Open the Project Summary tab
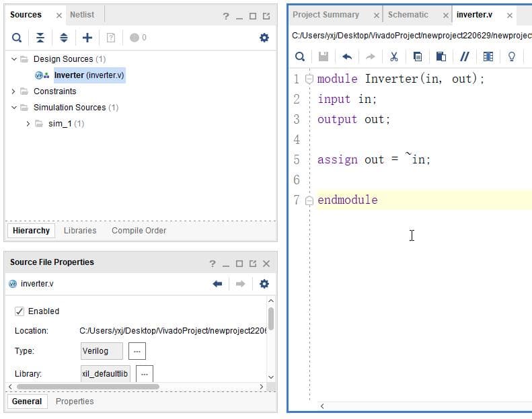Screen dimensions: 532x419 coord(326,15)
